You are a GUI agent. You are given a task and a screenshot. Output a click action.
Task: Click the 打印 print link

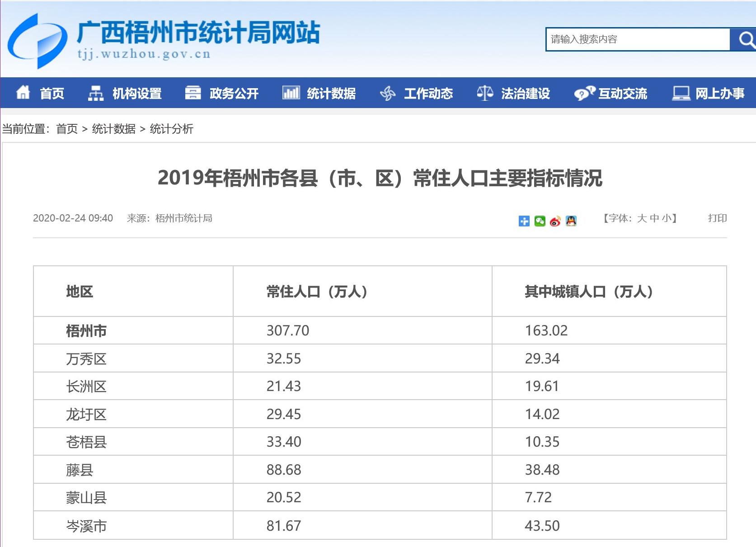click(718, 218)
